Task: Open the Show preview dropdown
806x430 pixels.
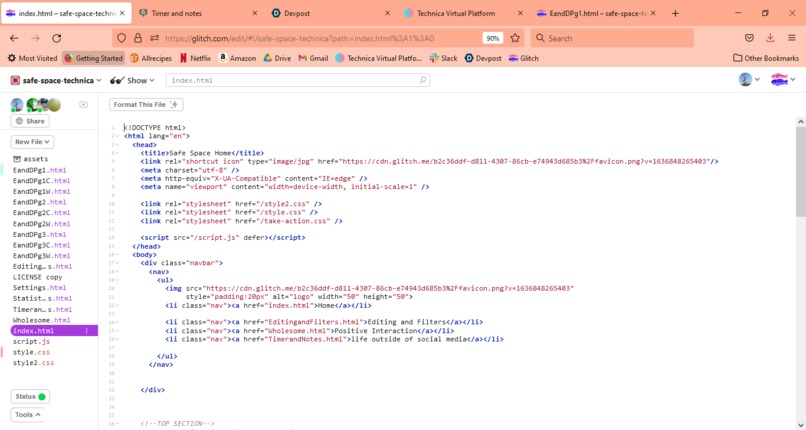Action: [x=133, y=80]
